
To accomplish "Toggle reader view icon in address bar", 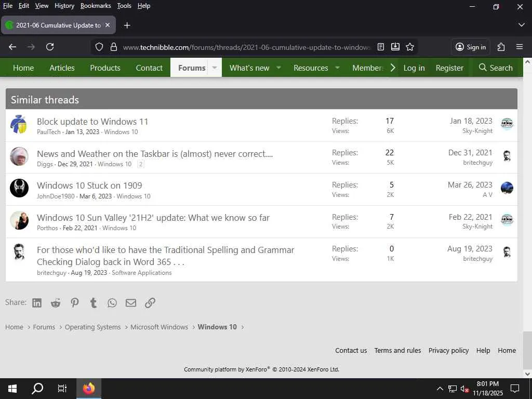I will 381,47.
